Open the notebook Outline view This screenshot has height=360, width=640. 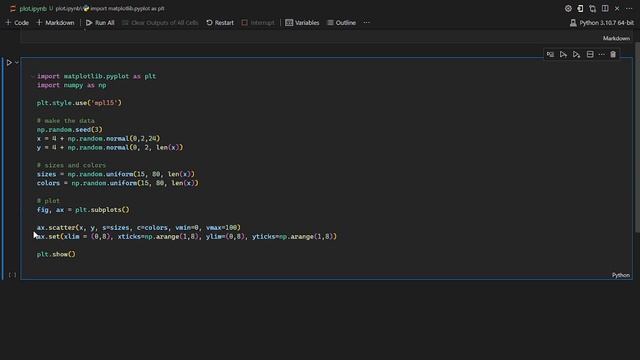pos(341,22)
